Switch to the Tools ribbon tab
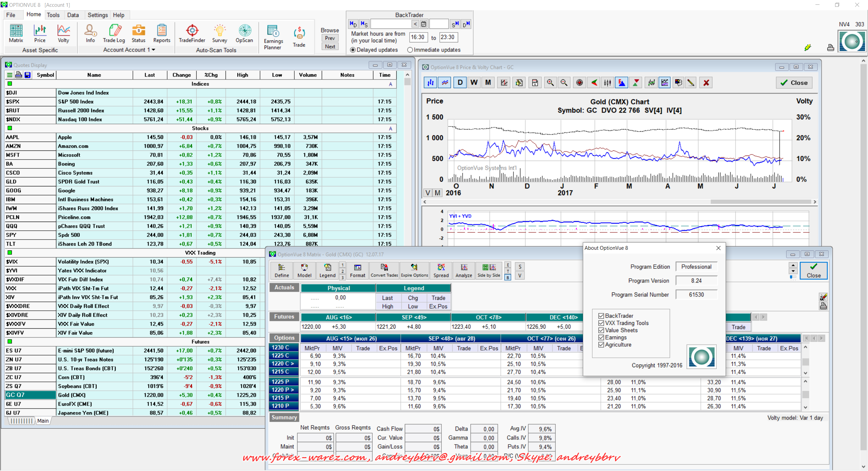Viewport: 868px width, 471px height. click(x=53, y=15)
